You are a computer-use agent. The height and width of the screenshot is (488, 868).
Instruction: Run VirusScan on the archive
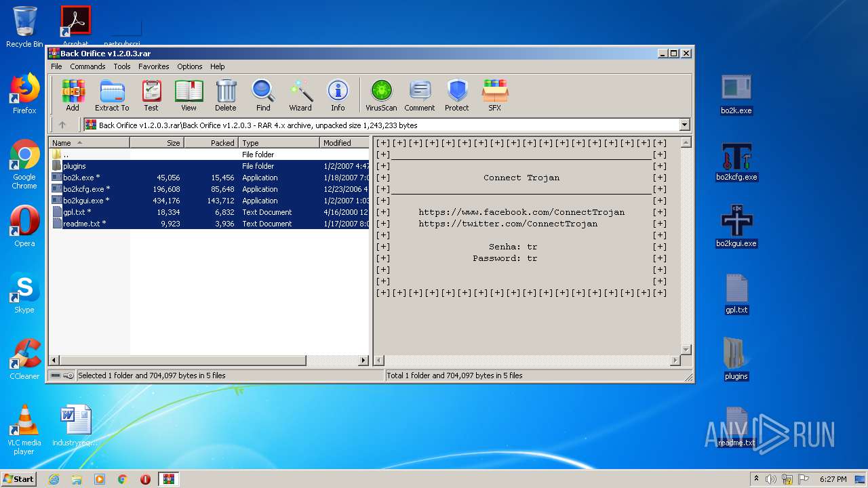[381, 95]
